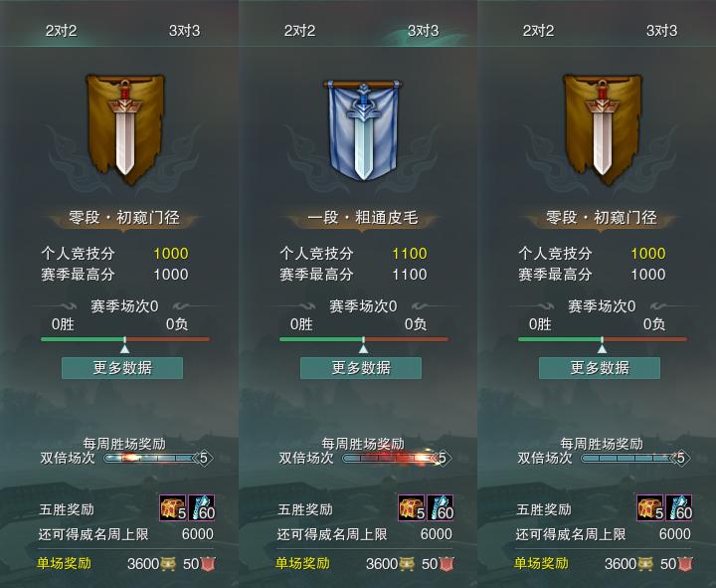The image size is (716, 588).
Task: Switch to 2对2 tab in left panel
Action: [x=62, y=31]
